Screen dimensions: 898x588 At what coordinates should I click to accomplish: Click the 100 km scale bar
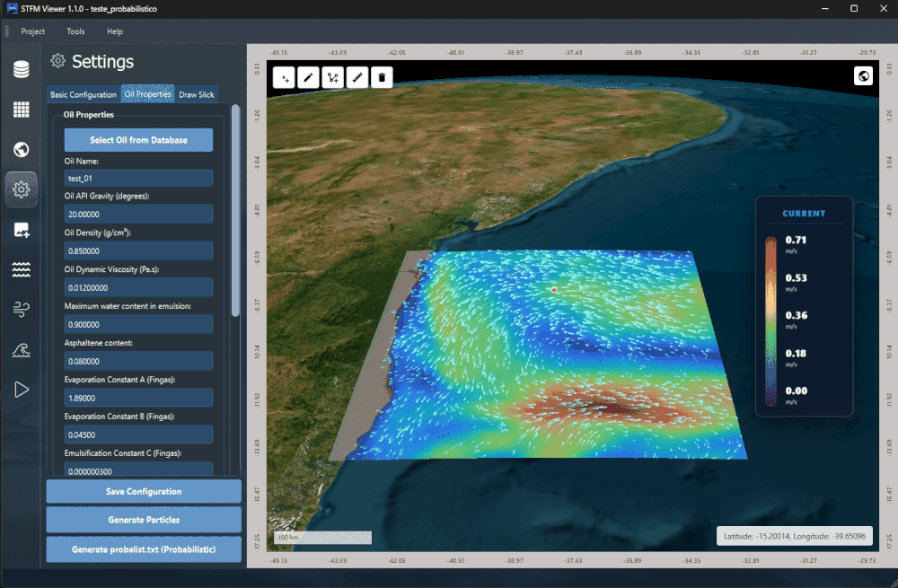pos(323,538)
